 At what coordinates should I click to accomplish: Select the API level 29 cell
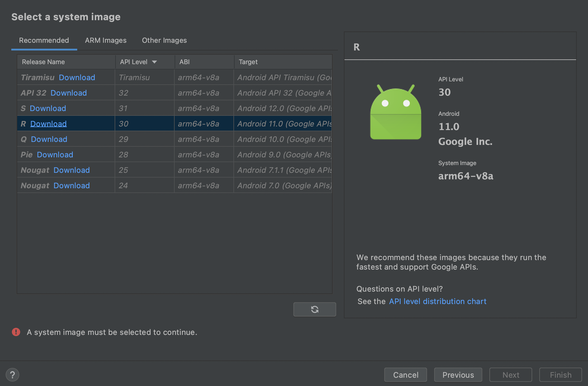pyautogui.click(x=145, y=139)
